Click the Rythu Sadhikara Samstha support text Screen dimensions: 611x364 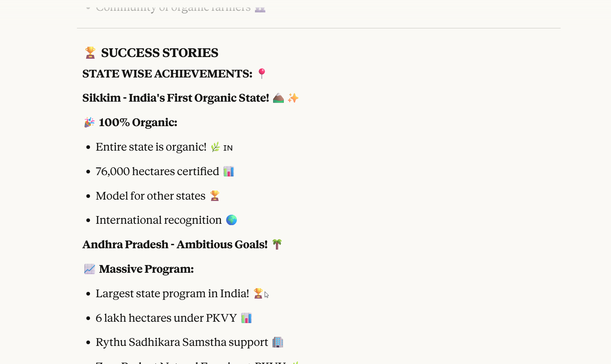point(182,342)
